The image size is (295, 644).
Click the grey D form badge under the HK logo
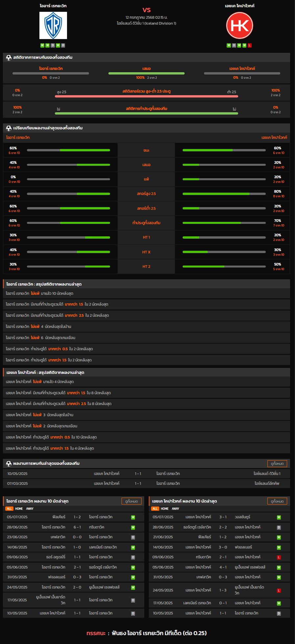(234, 45)
